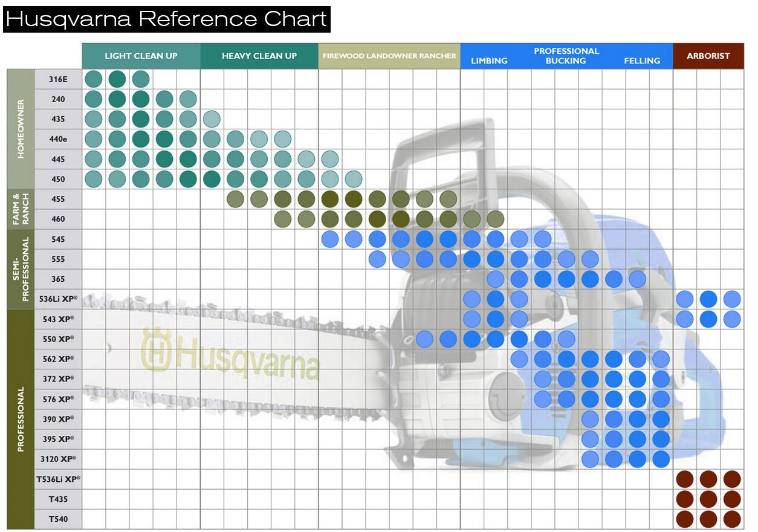Screen dimensions: 758x532
Task: Click the leftmost blue dot in the 545 row
Action: pos(330,239)
